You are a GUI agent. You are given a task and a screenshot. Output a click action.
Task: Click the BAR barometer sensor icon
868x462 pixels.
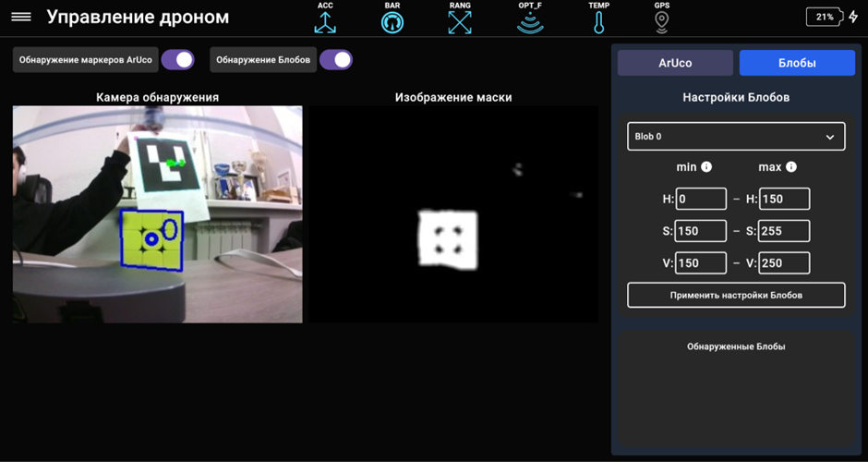coord(392,22)
